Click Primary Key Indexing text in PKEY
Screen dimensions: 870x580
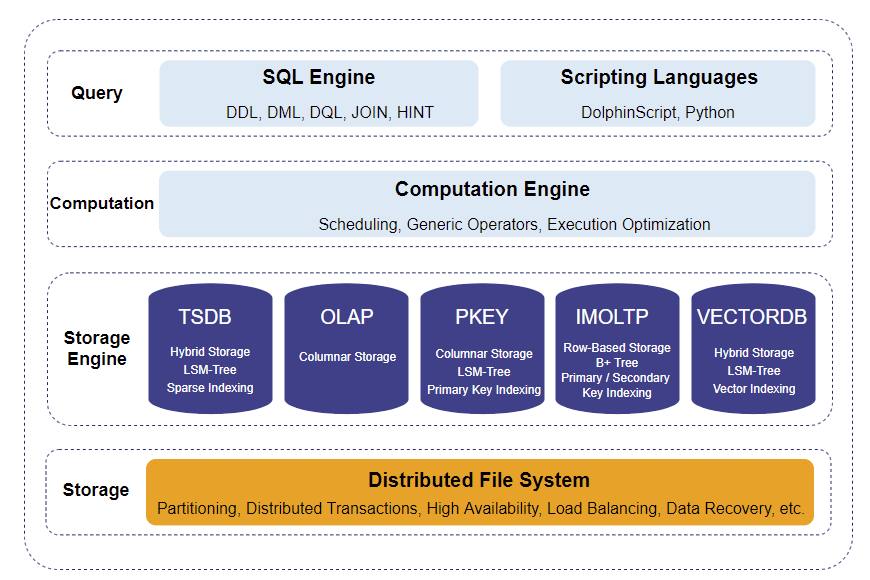[x=484, y=390]
